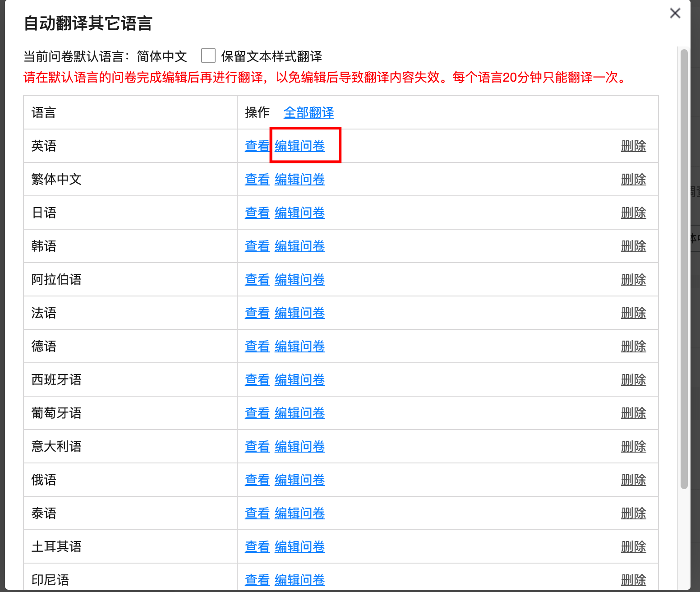
Task: Select the 繁体中文 language cell
Action: pyautogui.click(x=130, y=179)
